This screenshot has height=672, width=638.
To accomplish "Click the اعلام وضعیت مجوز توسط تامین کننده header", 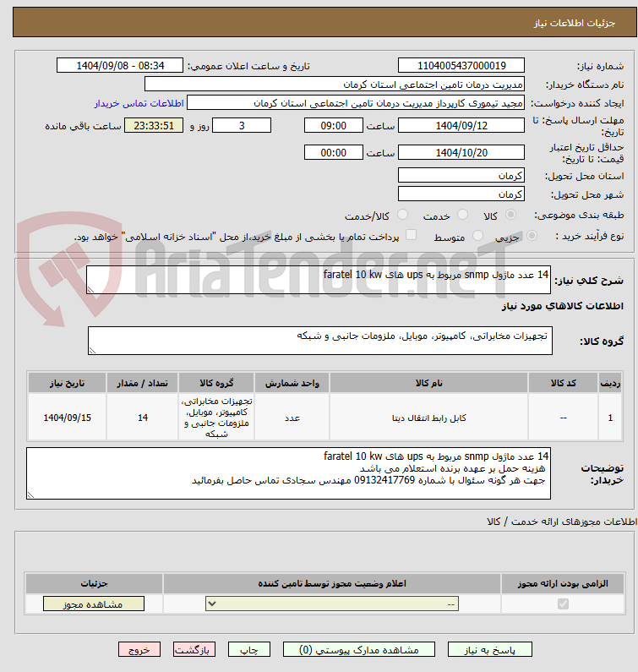I will pos(331,583).
